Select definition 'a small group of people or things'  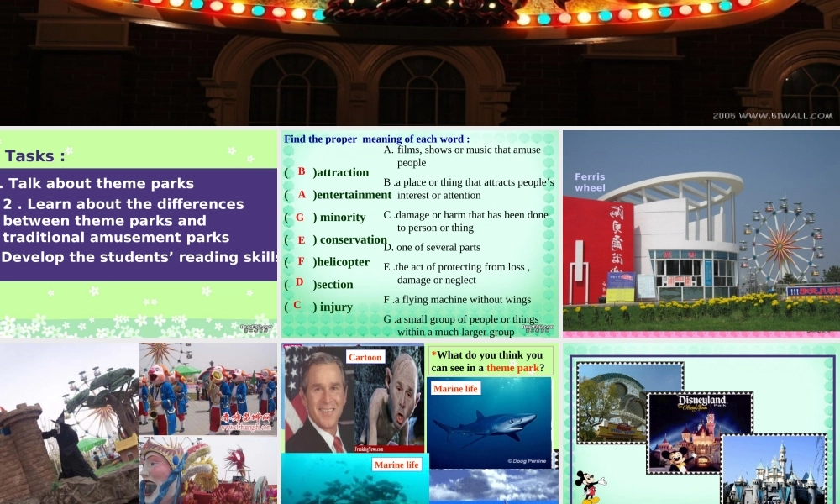(x=461, y=326)
